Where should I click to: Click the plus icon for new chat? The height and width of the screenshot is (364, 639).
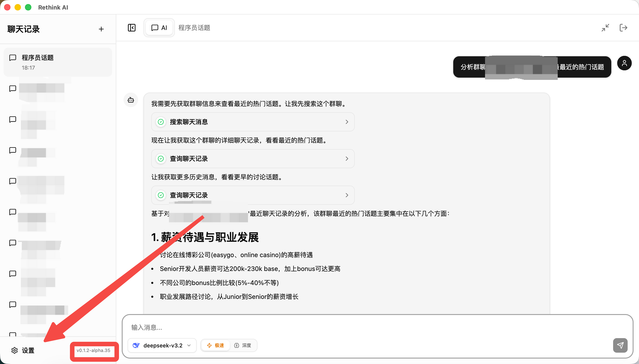point(101,29)
